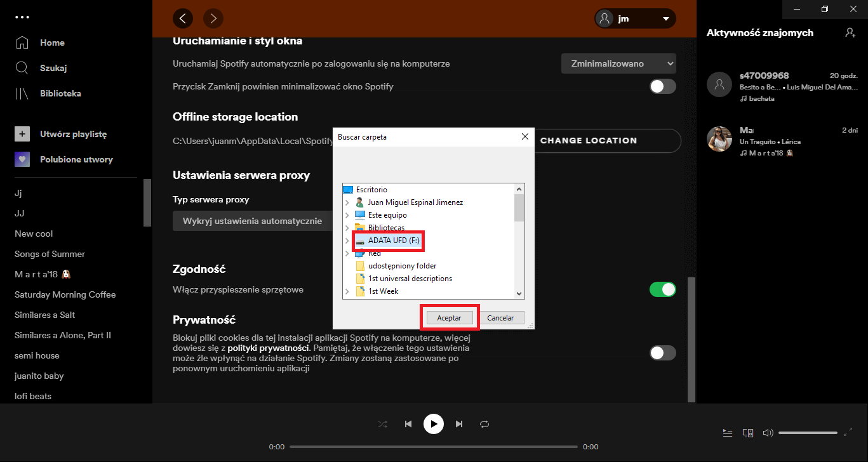The height and width of the screenshot is (462, 868).
Task: Disable hardware acceleration toggle
Action: click(663, 289)
